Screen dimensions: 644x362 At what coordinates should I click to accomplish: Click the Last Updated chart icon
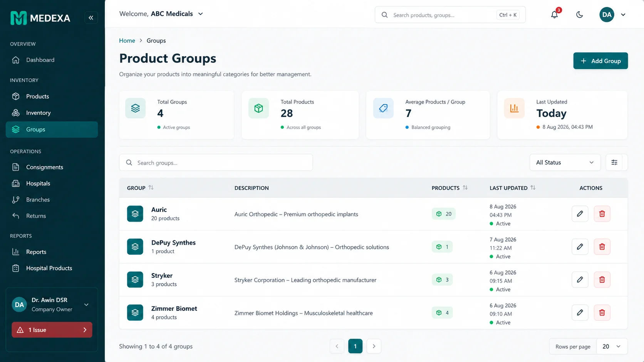pos(514,108)
